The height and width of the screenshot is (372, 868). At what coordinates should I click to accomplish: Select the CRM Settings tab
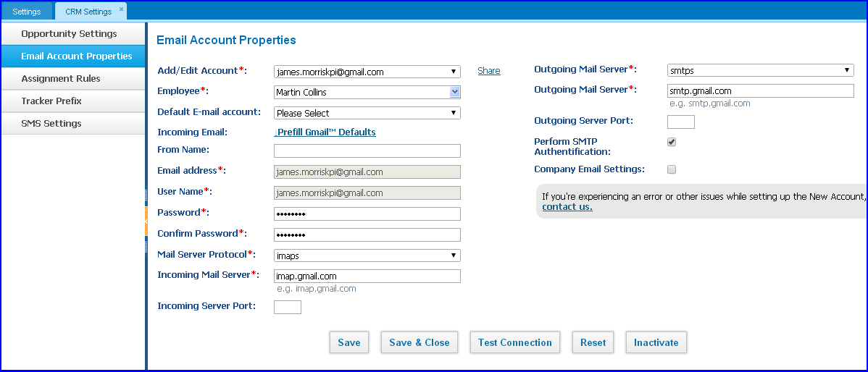[x=88, y=11]
